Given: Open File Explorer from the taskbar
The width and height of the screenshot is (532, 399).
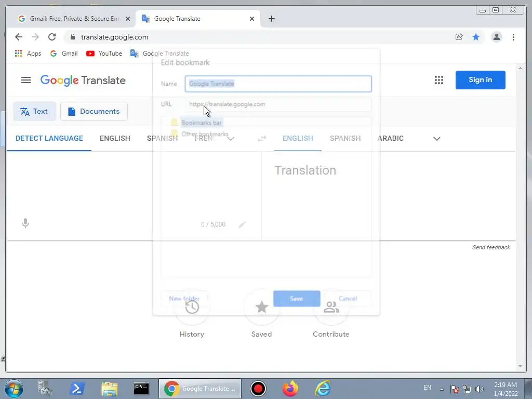Looking at the screenshot, I should click(x=109, y=389).
